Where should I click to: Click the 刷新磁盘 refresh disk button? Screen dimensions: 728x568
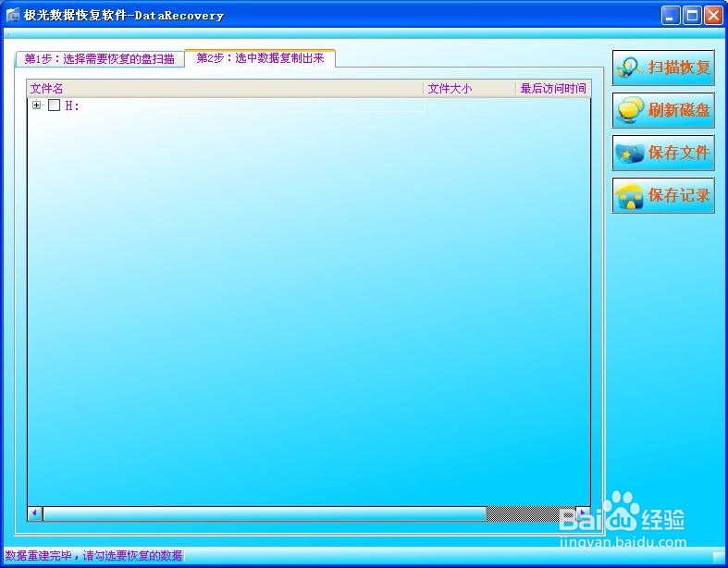[663, 110]
